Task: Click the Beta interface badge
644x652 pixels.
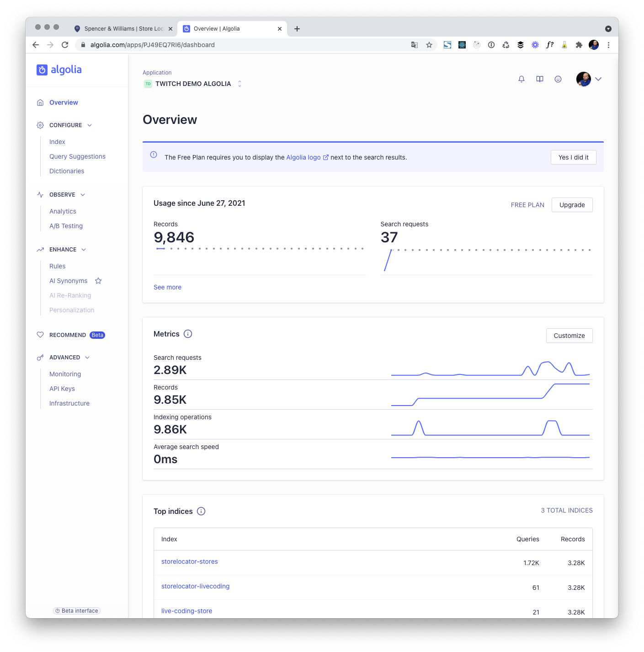Action: [x=77, y=611]
